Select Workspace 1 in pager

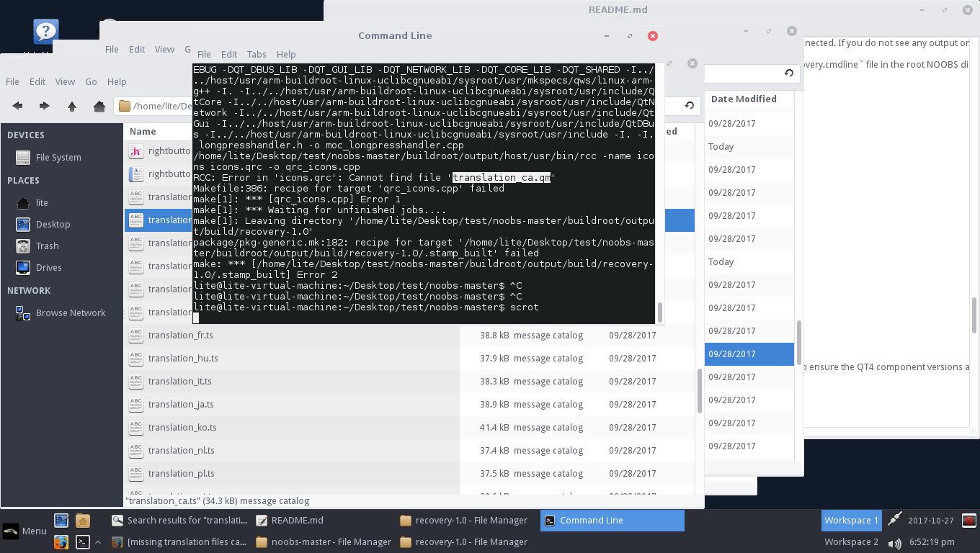click(x=851, y=520)
